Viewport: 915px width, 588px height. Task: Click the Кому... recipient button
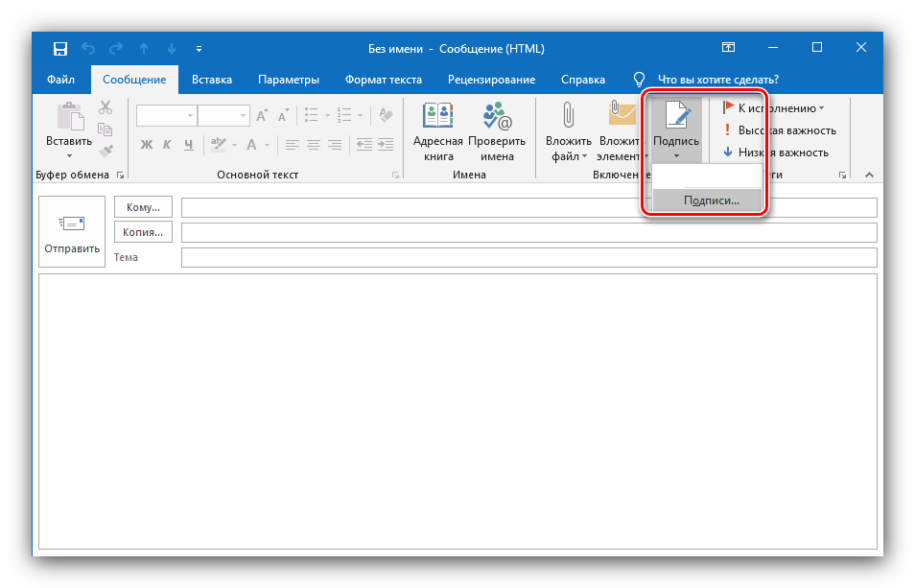pos(143,207)
